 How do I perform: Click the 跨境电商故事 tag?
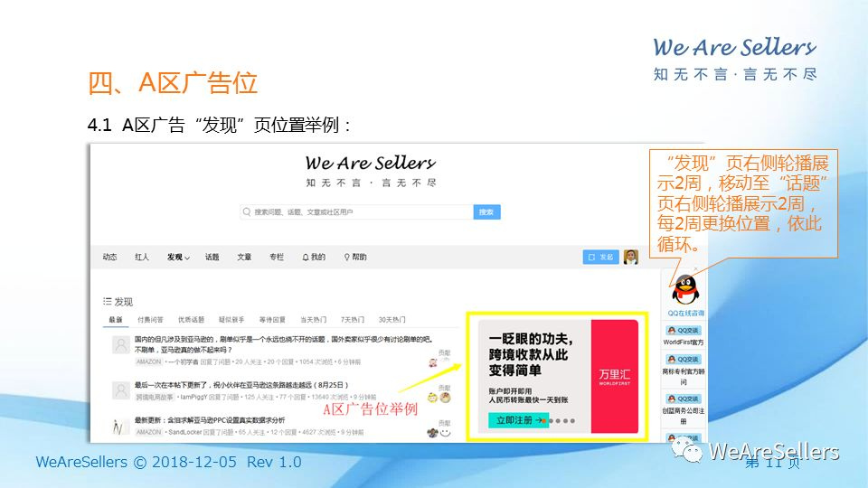click(x=155, y=398)
